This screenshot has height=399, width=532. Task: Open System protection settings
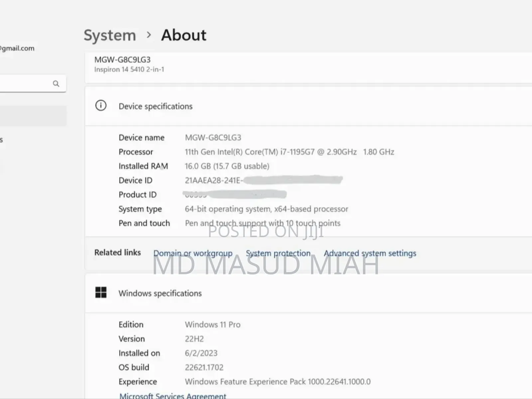(278, 253)
